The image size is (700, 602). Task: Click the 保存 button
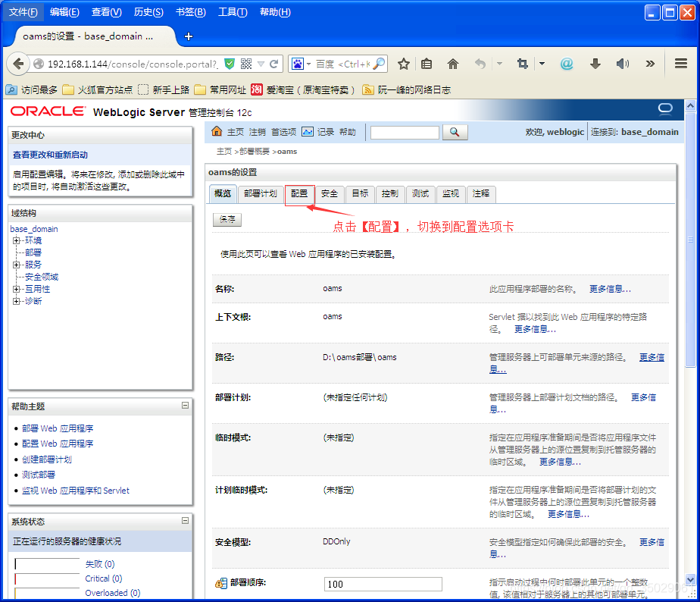coord(227,219)
